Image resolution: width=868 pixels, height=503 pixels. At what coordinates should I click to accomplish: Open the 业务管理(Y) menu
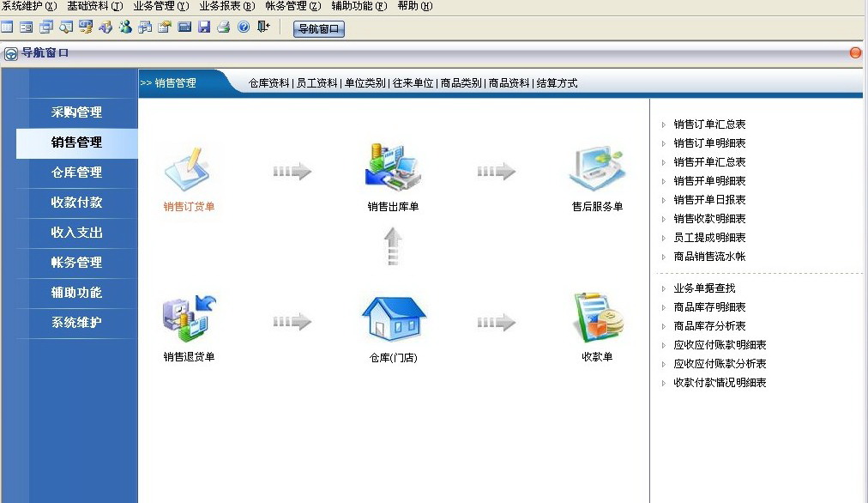click(x=161, y=6)
